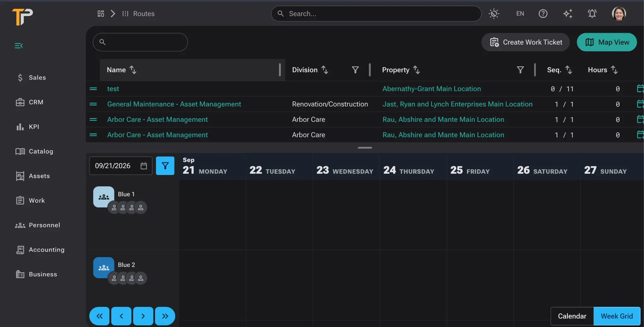The width and height of the screenshot is (644, 327).
Task: Grab the drag handle of the test row
Action: tap(93, 89)
